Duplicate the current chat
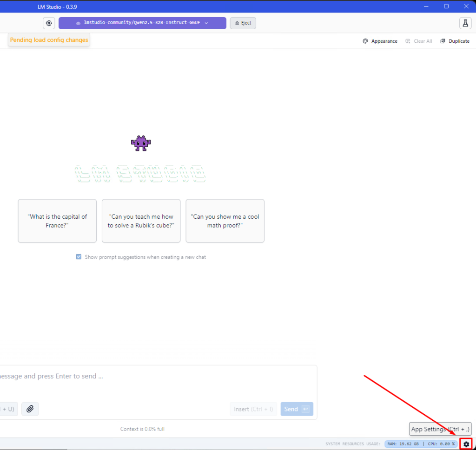This screenshot has height=450, width=476. (455, 41)
